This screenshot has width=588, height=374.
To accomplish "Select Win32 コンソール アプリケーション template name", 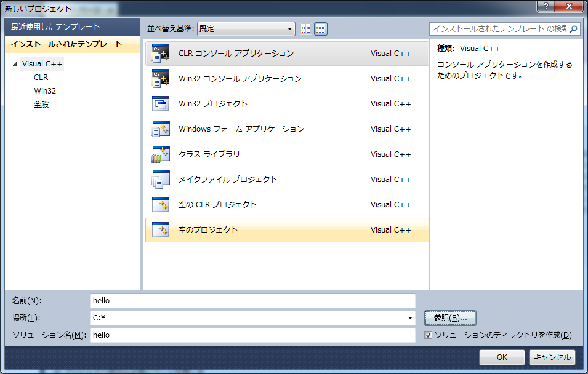I will [240, 78].
